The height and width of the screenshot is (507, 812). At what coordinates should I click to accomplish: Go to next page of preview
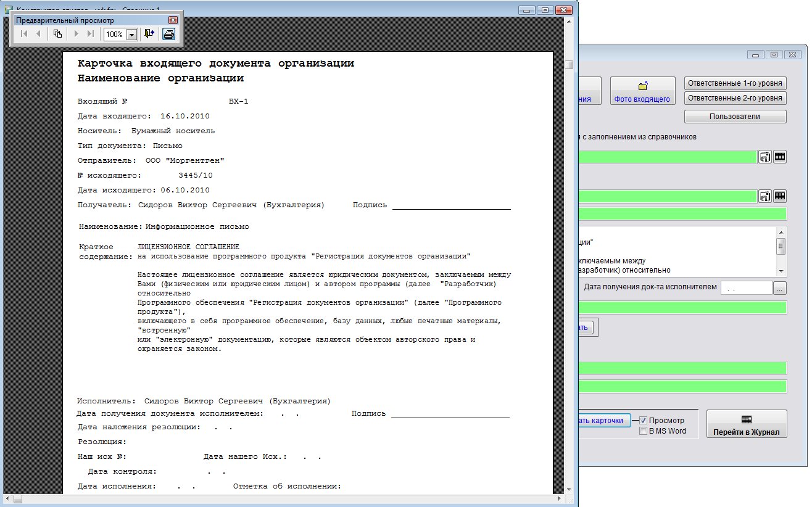(77, 34)
